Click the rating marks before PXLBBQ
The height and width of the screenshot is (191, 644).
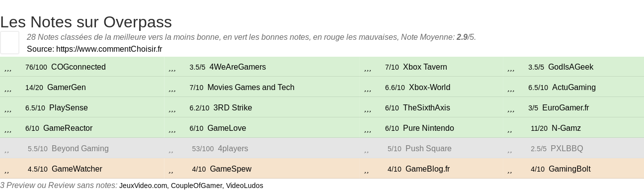pyautogui.click(x=510, y=150)
